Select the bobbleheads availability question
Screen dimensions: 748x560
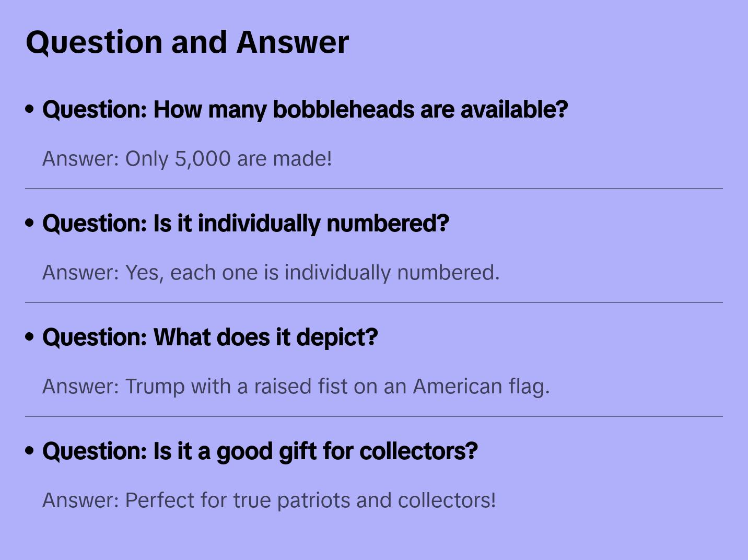305,110
